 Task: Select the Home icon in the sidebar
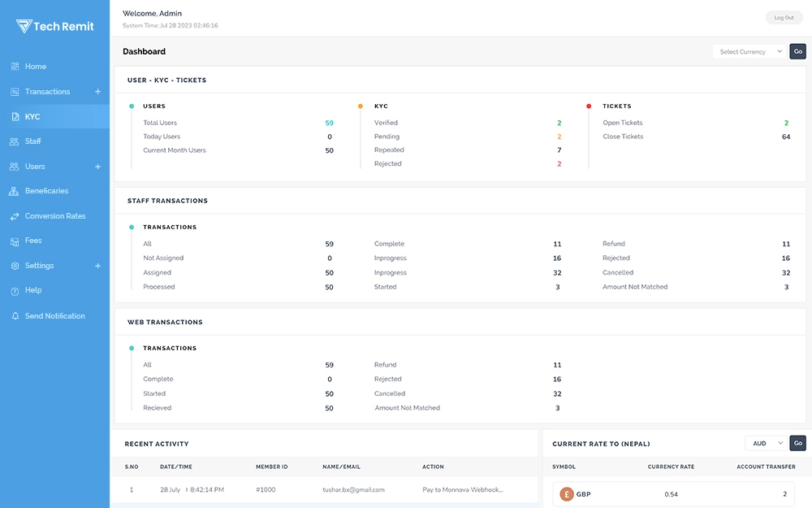[14, 66]
